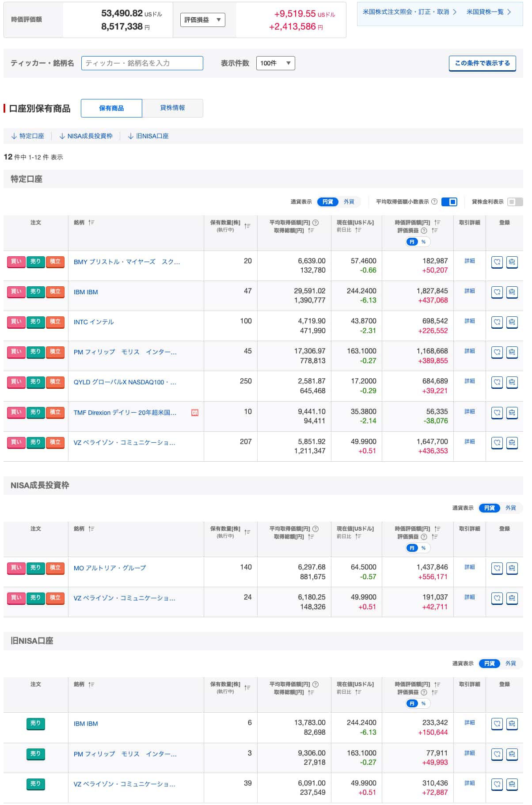
Task: Toggle 平均取得価額小数表示 switch off
Action: (449, 202)
